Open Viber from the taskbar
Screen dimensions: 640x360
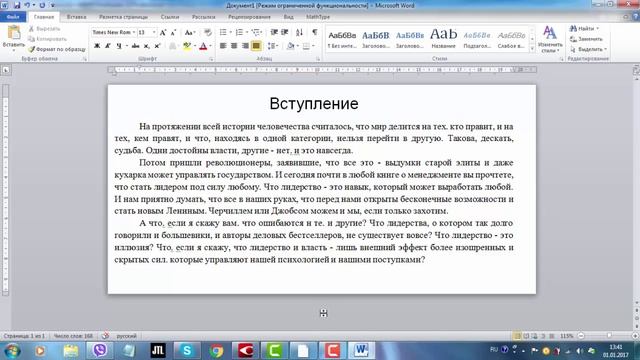100,351
